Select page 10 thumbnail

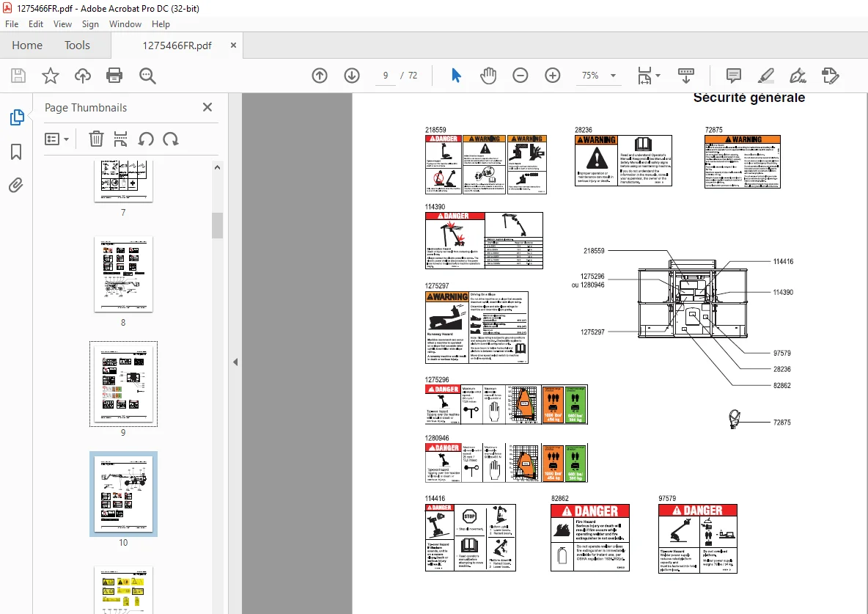(123, 494)
